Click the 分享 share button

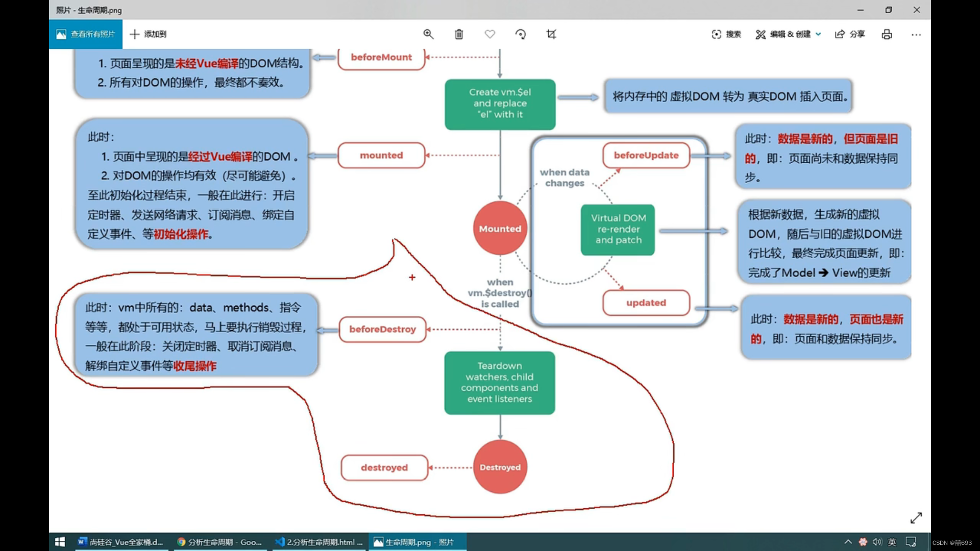click(850, 34)
